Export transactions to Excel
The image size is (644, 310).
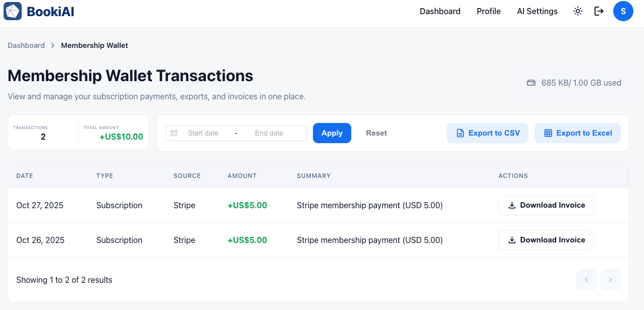577,133
